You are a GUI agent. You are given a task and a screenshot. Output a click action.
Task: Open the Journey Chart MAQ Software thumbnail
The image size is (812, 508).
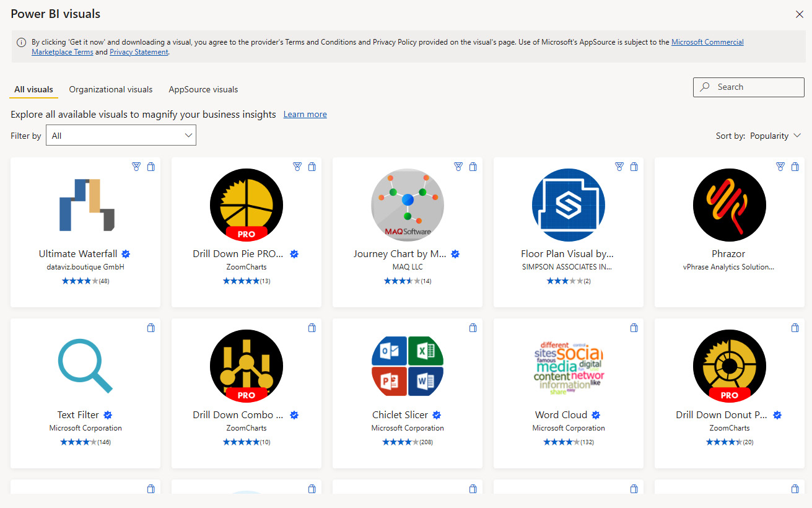[x=408, y=205]
